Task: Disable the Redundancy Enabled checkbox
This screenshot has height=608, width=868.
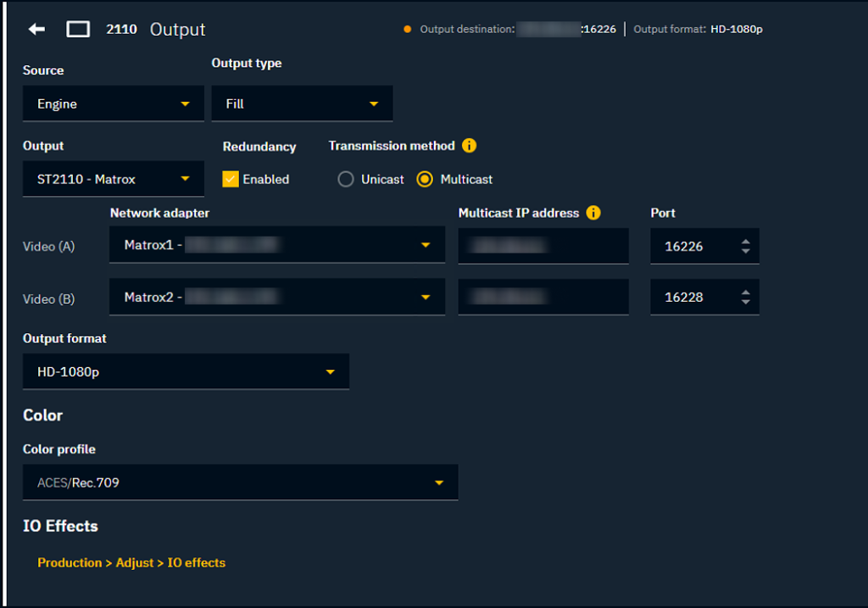Action: tap(231, 180)
